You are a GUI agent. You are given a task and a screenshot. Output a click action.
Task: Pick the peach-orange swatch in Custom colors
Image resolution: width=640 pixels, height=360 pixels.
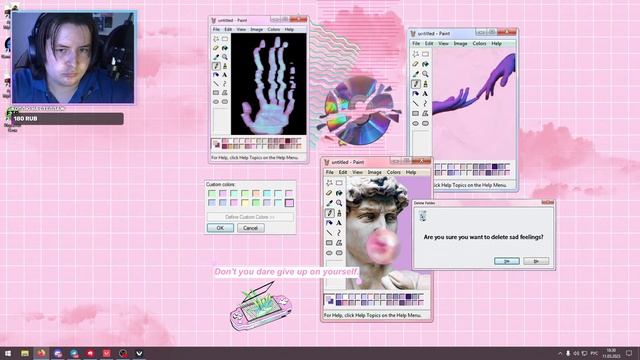click(256, 193)
